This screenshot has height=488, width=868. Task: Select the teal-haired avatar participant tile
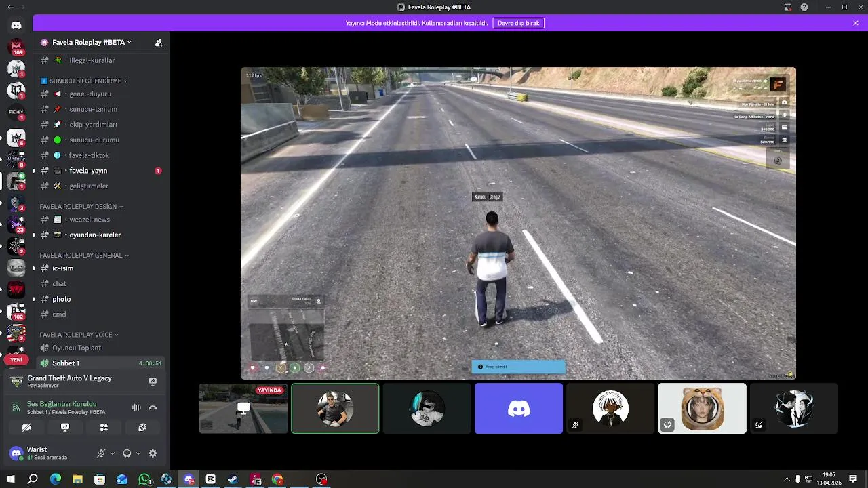click(x=427, y=408)
